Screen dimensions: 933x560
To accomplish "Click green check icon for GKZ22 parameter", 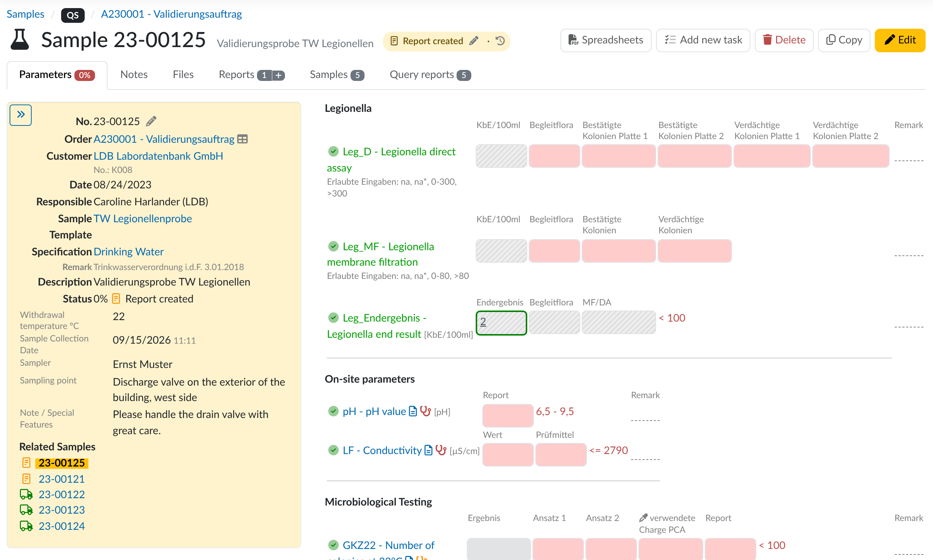I will pos(333,545).
